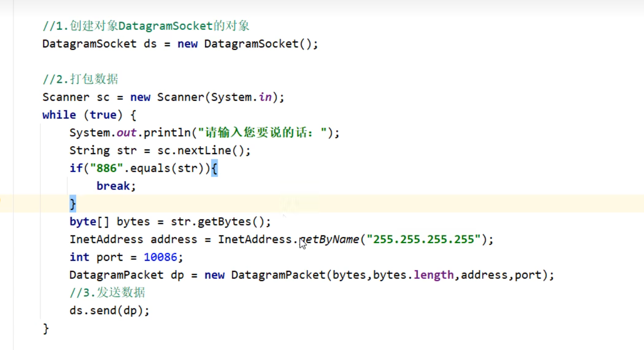Click the break keyword

[113, 186]
